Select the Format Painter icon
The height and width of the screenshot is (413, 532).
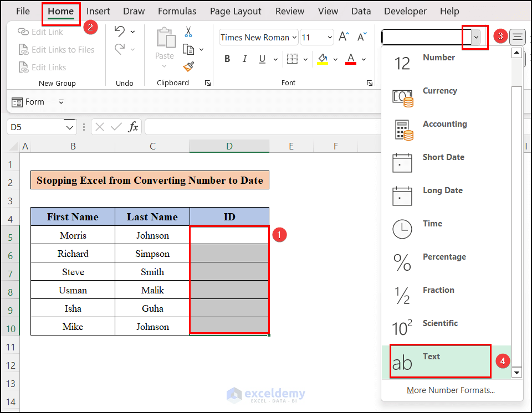click(x=188, y=66)
